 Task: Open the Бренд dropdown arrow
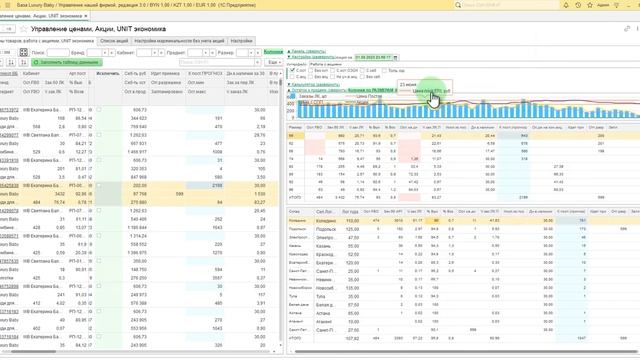pyautogui.click(x=105, y=53)
